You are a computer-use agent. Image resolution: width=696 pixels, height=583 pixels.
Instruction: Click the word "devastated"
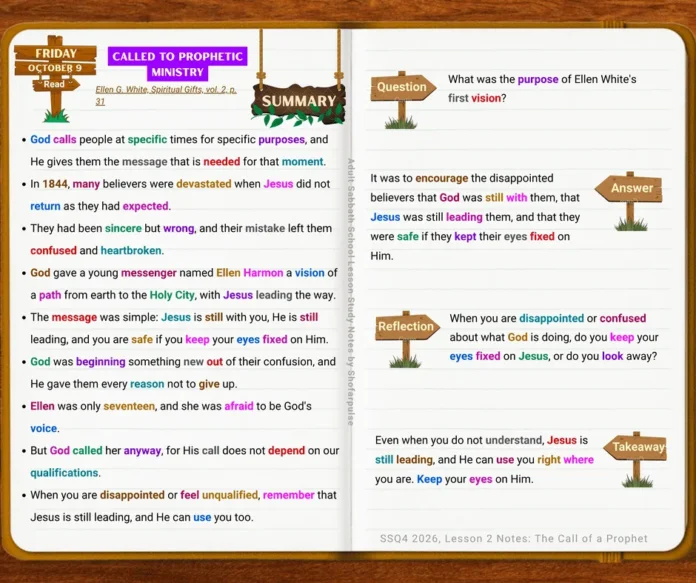pyautogui.click(x=204, y=184)
